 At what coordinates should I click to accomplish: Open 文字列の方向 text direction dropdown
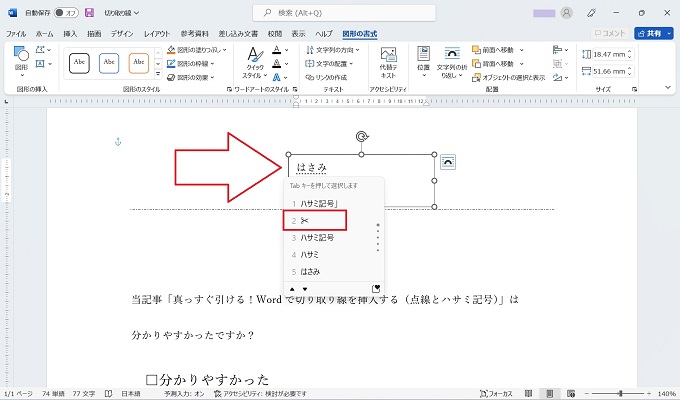(333, 50)
